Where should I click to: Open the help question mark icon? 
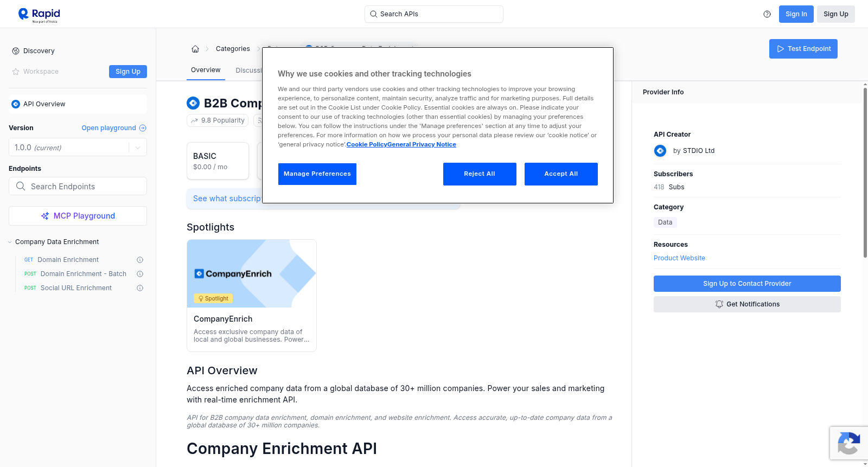[767, 14]
